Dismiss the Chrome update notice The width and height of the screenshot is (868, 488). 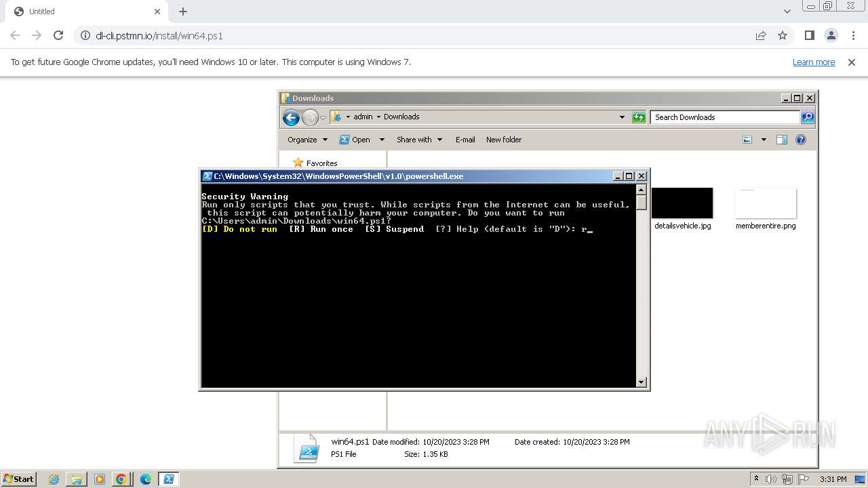852,62
